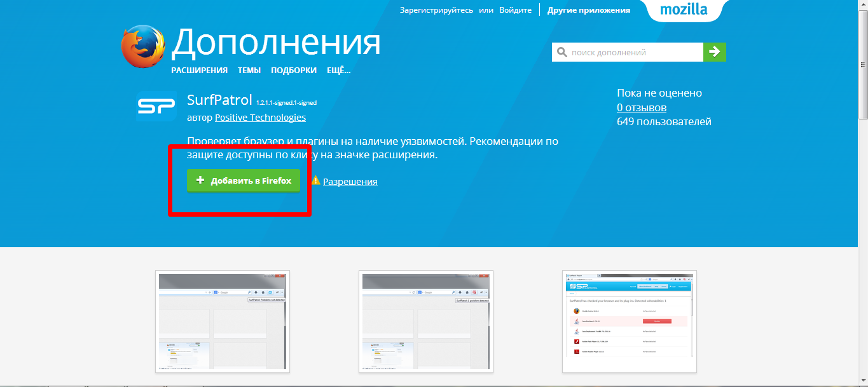Open the third screenshot thumbnail with report
Viewport: 868px width, 387px height.
point(629,321)
